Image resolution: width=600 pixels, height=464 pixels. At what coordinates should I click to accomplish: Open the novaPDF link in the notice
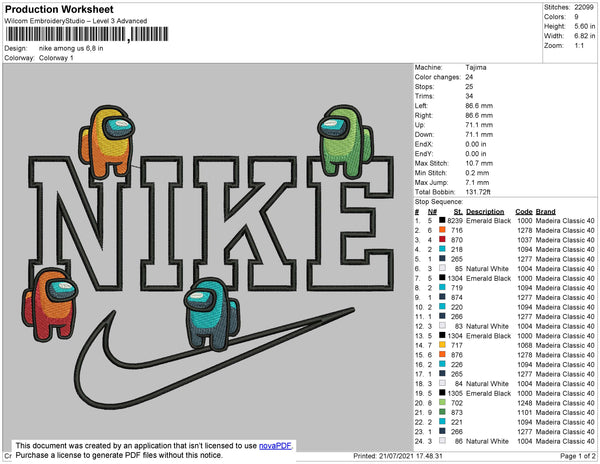275,446
